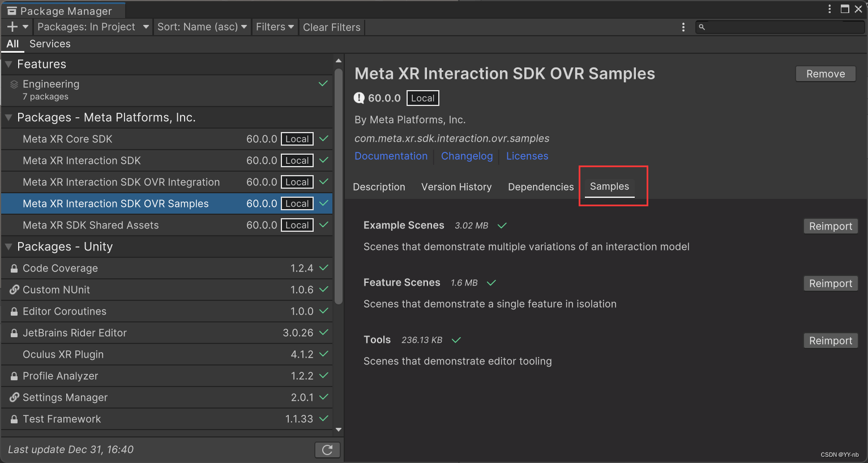This screenshot has width=868, height=463.
Task: Click the version warning icon beside 60.0.0
Action: coord(360,98)
